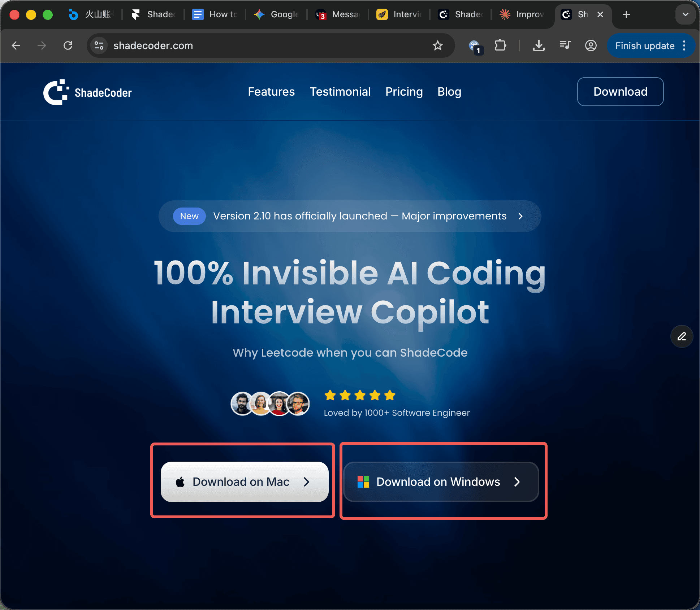Open the browser extensions puzzle icon
The width and height of the screenshot is (700, 610).
500,45
